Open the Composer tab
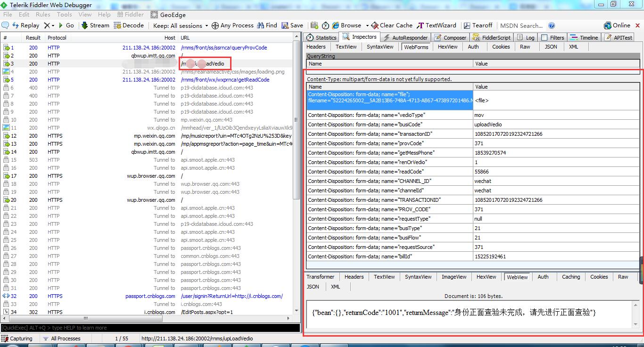This screenshot has height=347, width=644. (450, 38)
